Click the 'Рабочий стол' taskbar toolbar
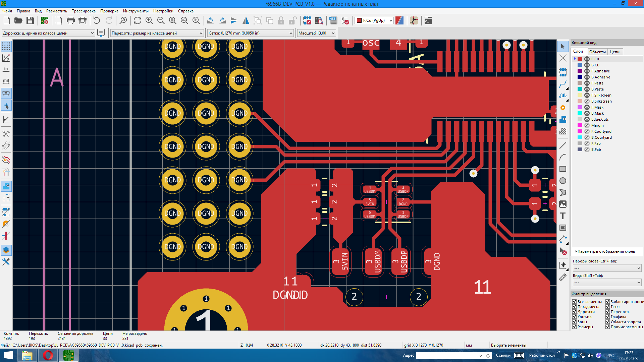Screen dimensions: 644x362 pyautogui.click(x=542, y=355)
